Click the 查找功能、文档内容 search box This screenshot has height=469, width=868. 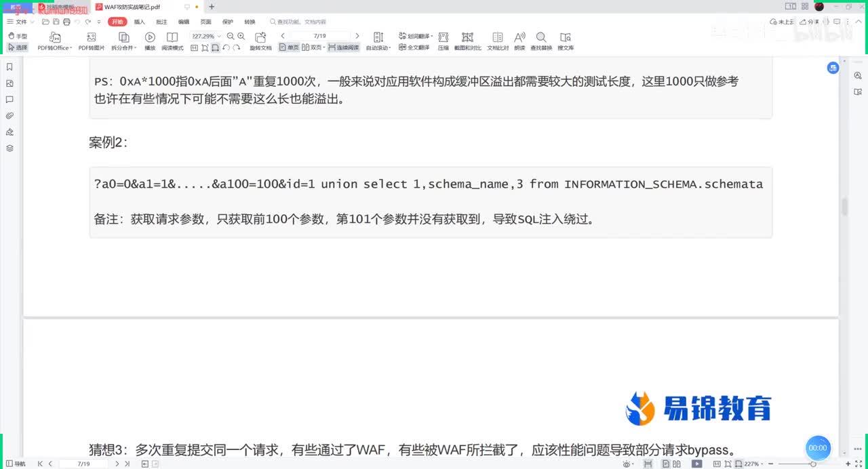click(298, 22)
